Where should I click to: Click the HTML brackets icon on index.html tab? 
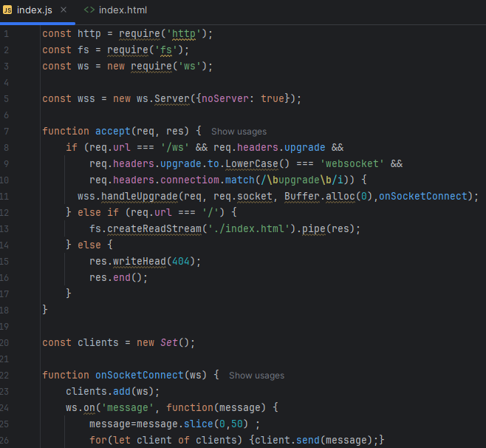(89, 10)
